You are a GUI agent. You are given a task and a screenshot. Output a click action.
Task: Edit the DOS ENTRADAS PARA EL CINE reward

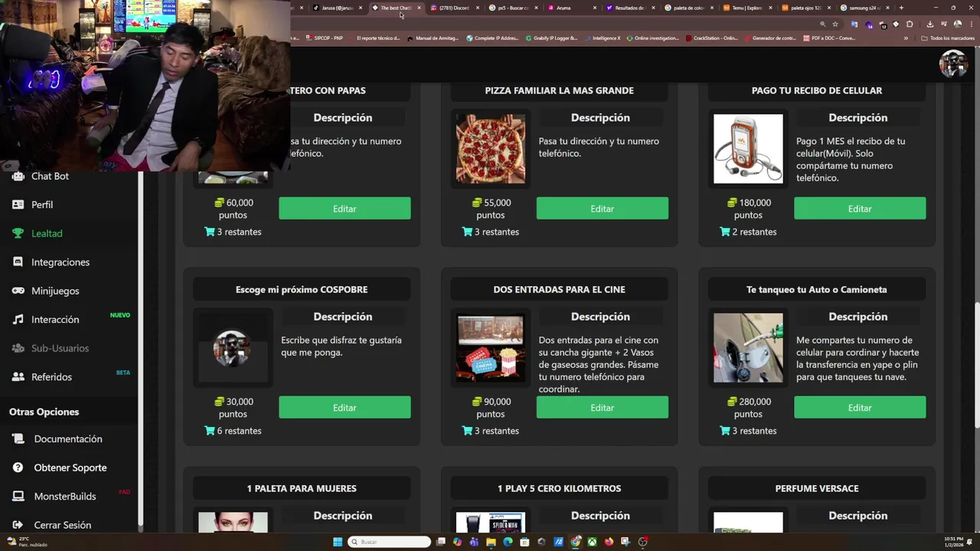602,407
